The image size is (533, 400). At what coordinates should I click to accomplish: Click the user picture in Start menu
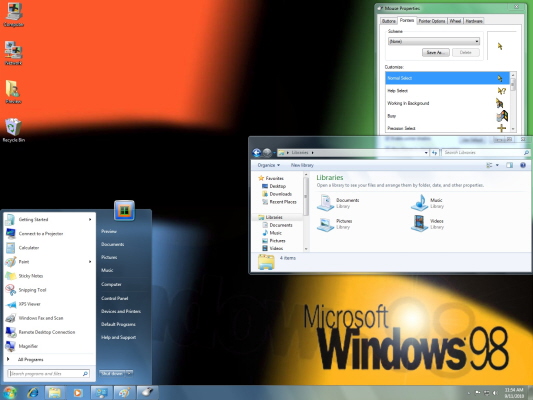pyautogui.click(x=124, y=210)
